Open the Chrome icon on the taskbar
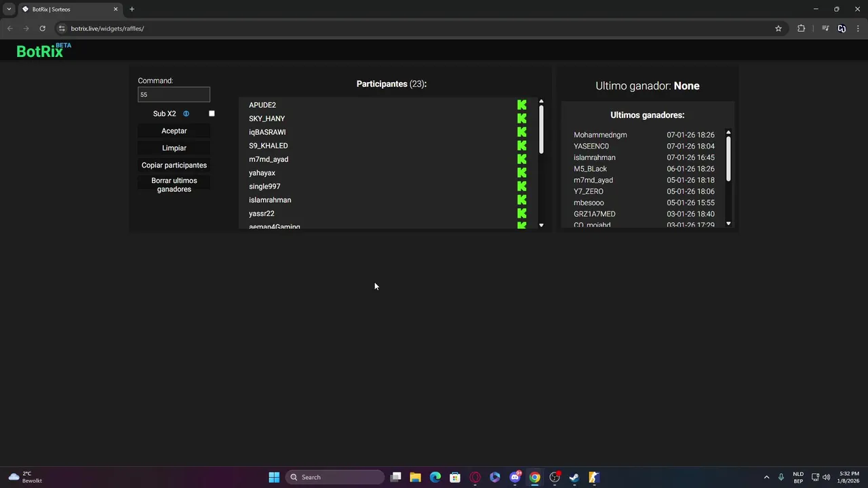Screen dimensions: 868x488 (535, 477)
